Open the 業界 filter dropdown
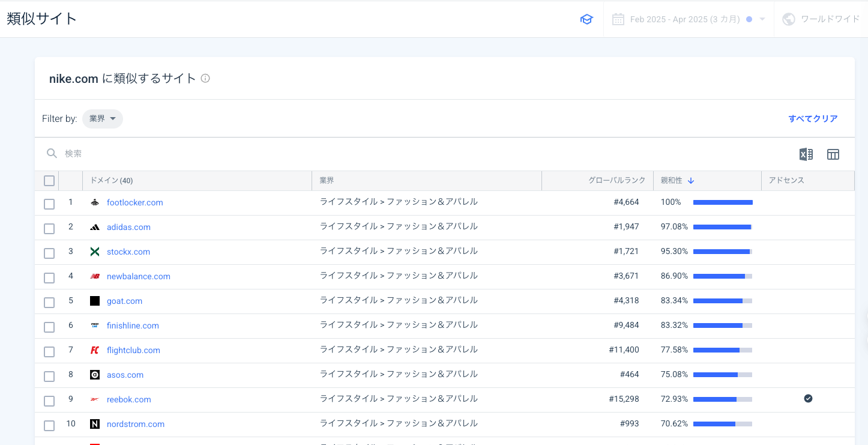Screen dimensions: 868x445 point(103,119)
